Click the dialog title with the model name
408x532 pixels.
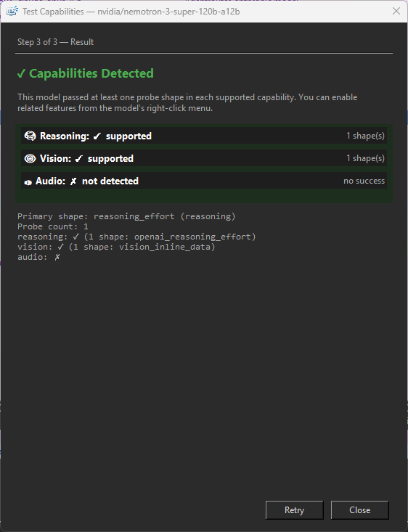(x=131, y=12)
